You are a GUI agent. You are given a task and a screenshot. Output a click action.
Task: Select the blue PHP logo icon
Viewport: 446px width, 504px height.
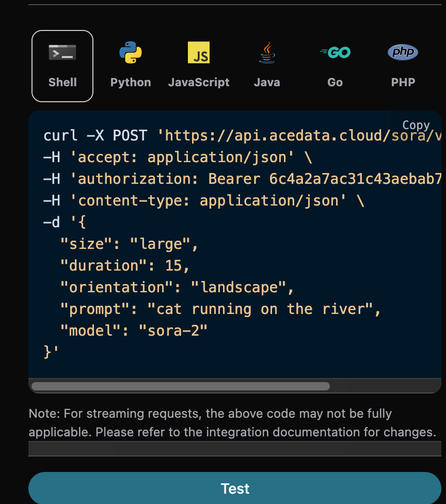tap(403, 52)
